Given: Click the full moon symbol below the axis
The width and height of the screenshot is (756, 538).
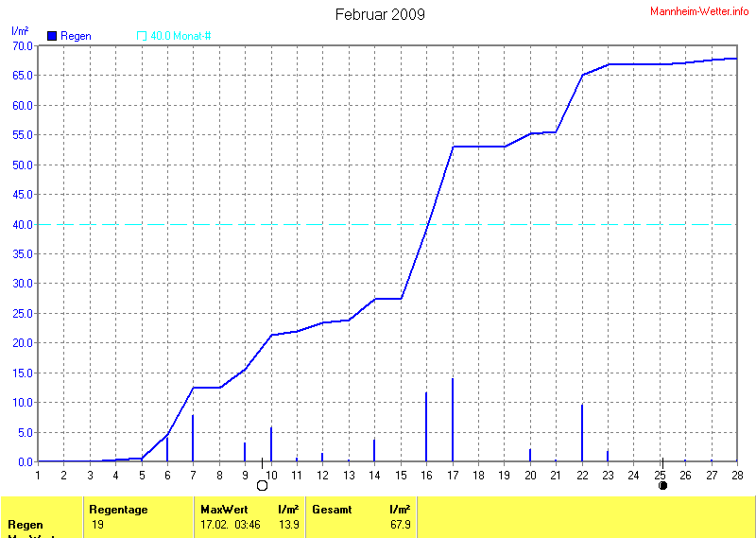Looking at the screenshot, I should 262,485.
